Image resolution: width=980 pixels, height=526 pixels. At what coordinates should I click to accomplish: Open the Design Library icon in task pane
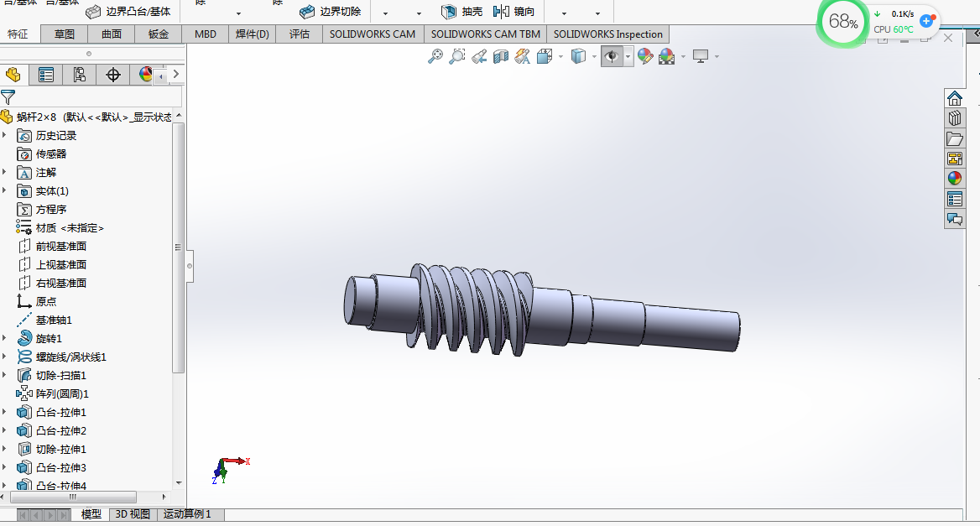(x=954, y=118)
